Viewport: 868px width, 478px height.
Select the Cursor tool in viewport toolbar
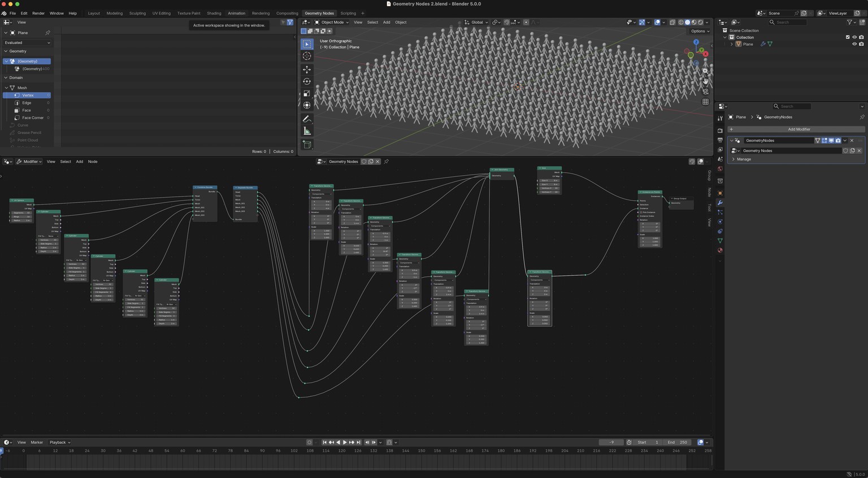point(307,56)
